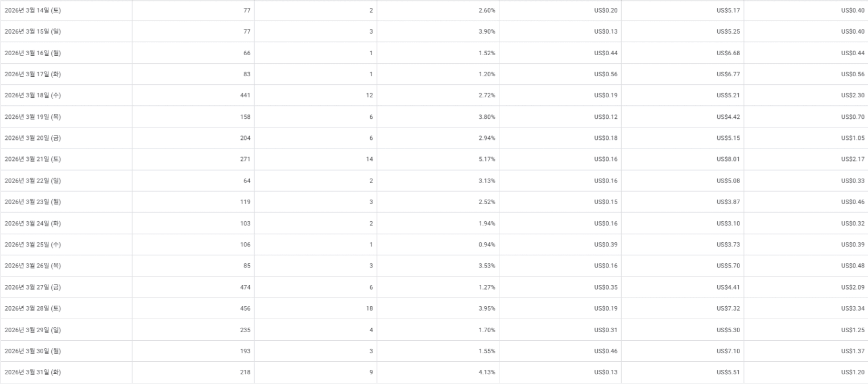Select the US$2.30 amount cell
This screenshot has height=384, width=868.
click(853, 96)
